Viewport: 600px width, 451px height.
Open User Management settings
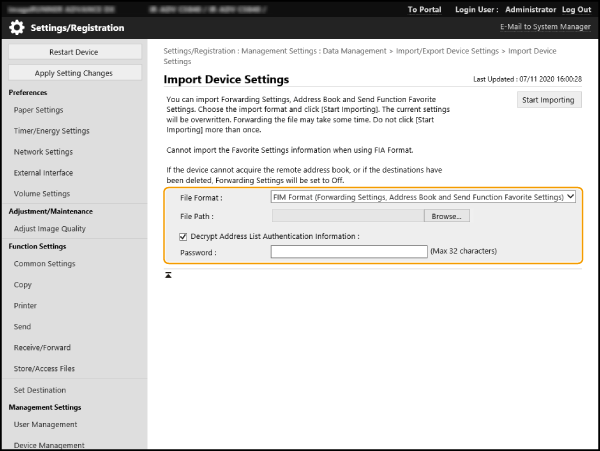pyautogui.click(x=45, y=425)
